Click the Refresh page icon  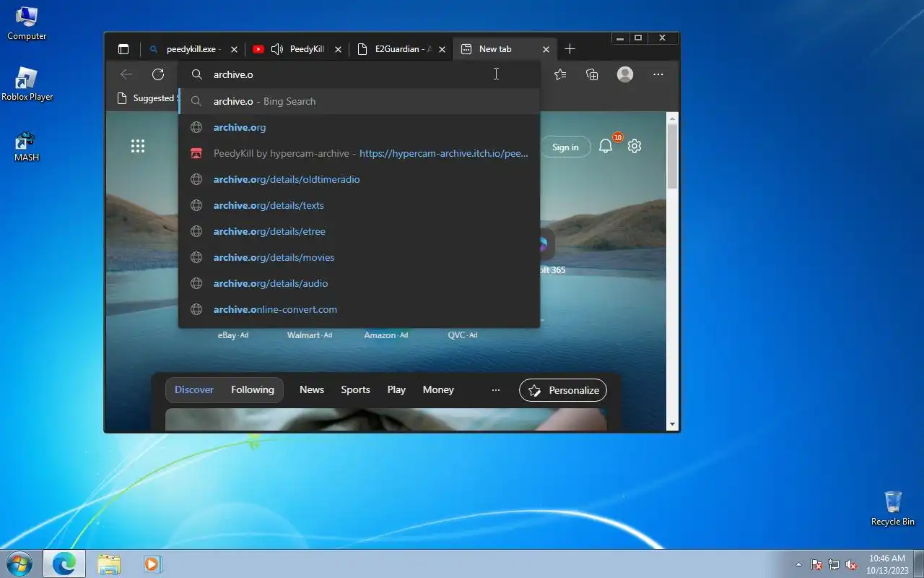[x=158, y=74]
